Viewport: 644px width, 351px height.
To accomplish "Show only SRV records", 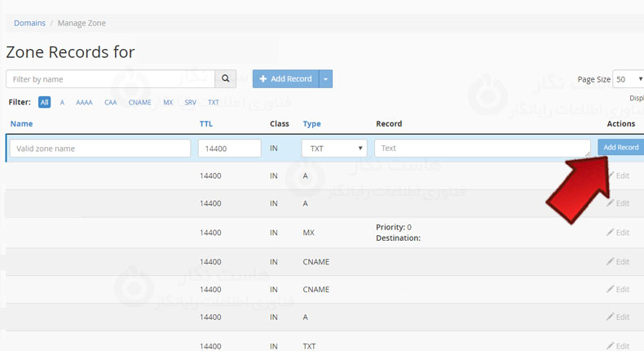I will point(190,103).
